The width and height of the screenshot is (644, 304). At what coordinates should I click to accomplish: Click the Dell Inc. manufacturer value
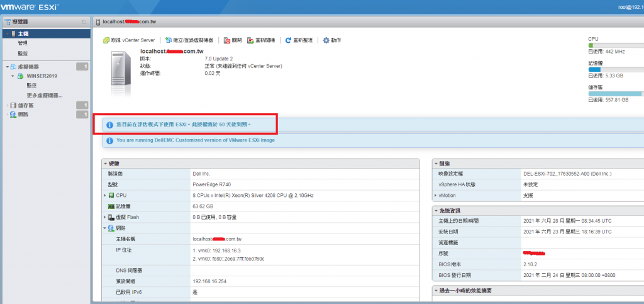tap(201, 174)
